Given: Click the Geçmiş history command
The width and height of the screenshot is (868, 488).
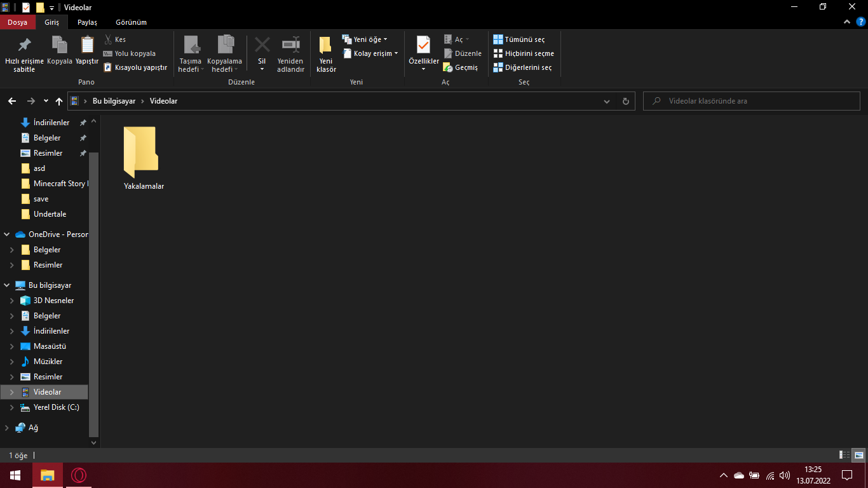Looking at the screenshot, I should coord(461,67).
